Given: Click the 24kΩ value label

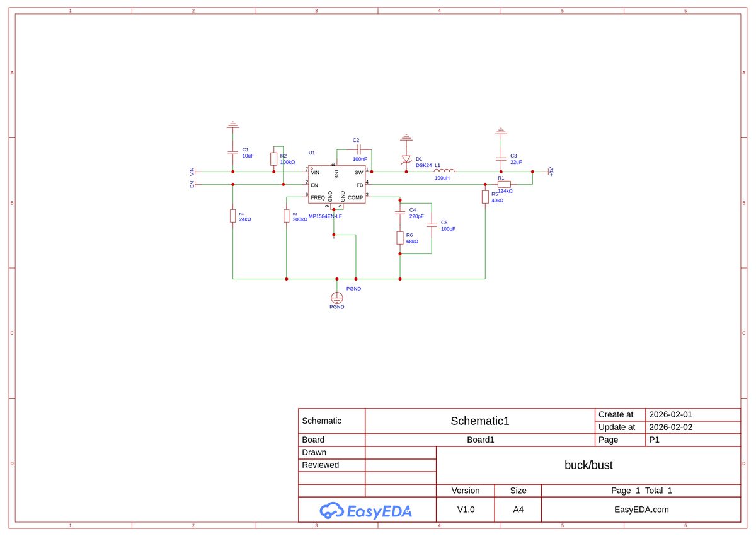Looking at the screenshot, I should coord(245,219).
